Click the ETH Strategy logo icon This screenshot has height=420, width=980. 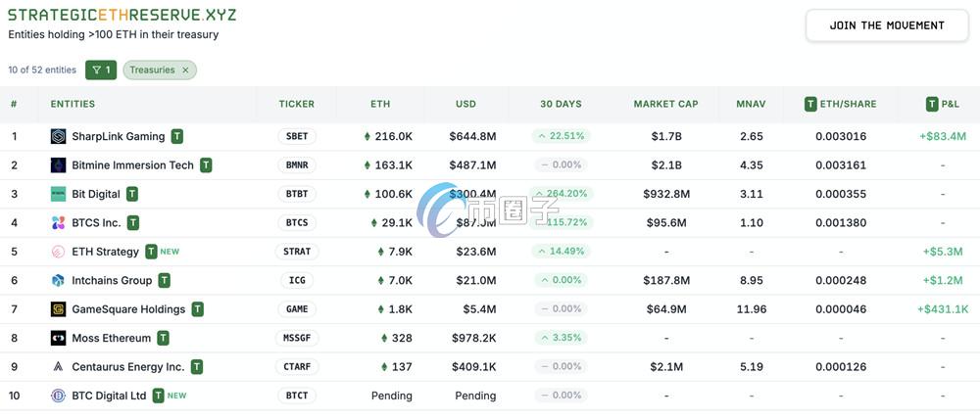[x=58, y=252]
